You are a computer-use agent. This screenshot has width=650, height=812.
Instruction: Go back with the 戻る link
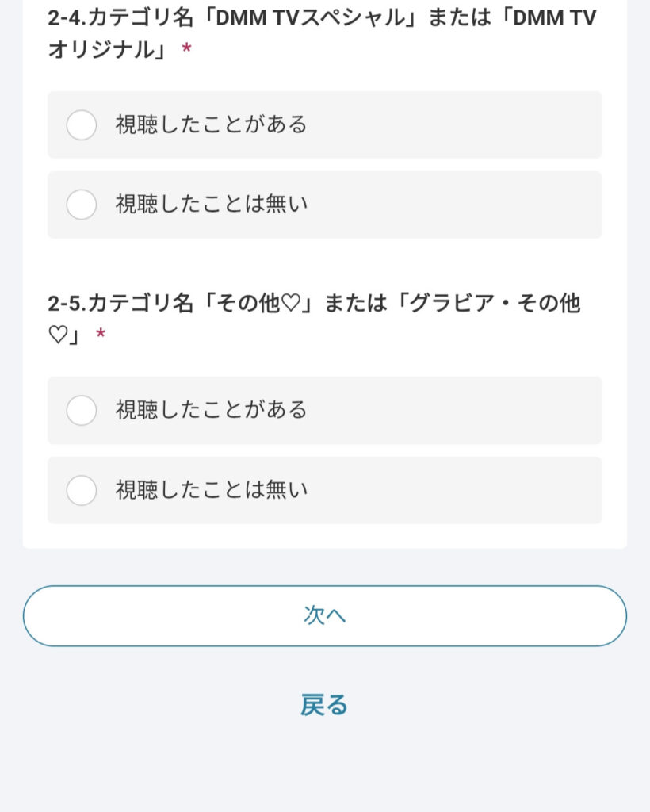pyautogui.click(x=324, y=704)
